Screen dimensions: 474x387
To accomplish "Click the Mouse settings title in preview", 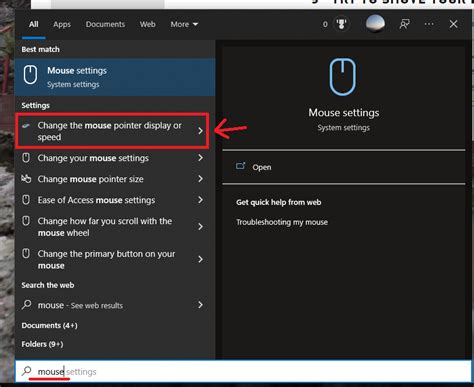I will [x=344, y=113].
